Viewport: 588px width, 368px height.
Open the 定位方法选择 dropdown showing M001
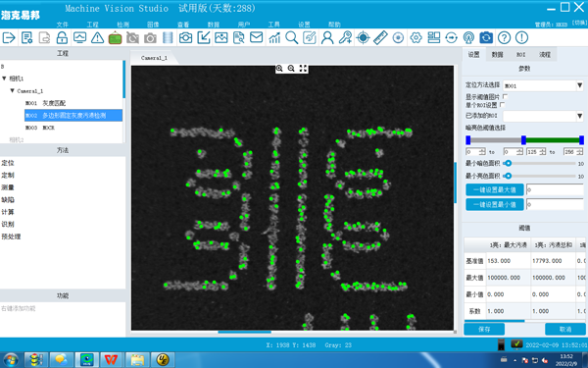tap(543, 85)
